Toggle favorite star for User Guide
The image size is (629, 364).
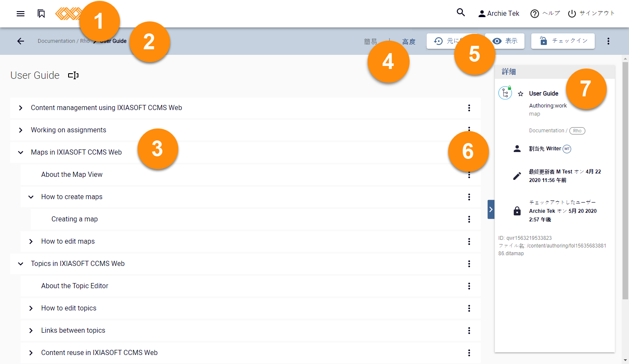click(521, 94)
